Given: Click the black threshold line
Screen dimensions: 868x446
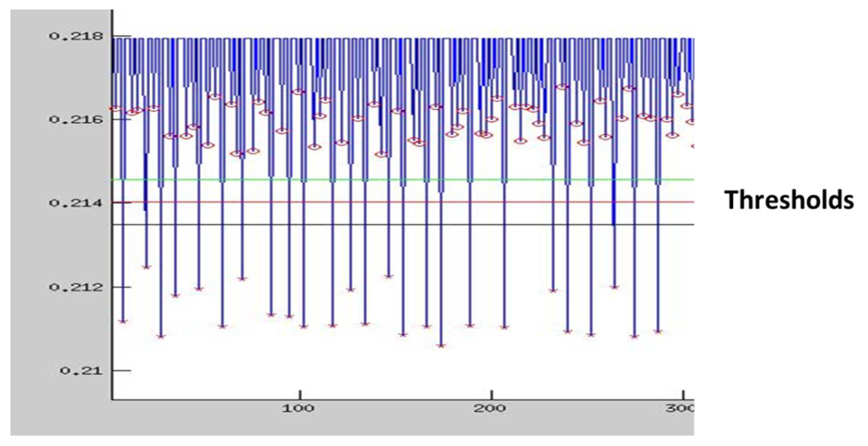Looking at the screenshot, I should click(403, 224).
